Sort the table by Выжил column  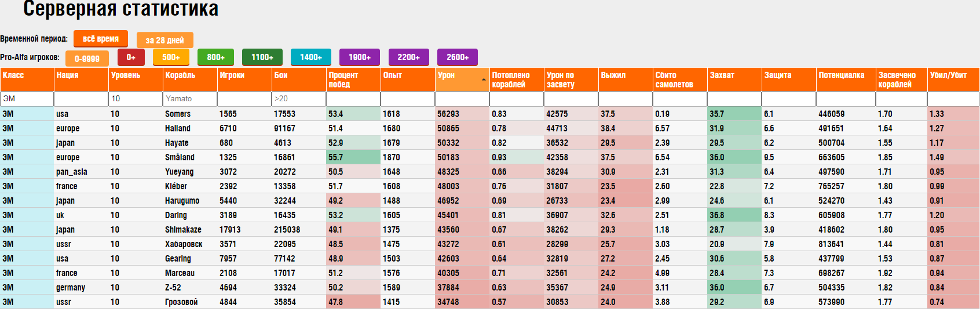click(x=626, y=79)
